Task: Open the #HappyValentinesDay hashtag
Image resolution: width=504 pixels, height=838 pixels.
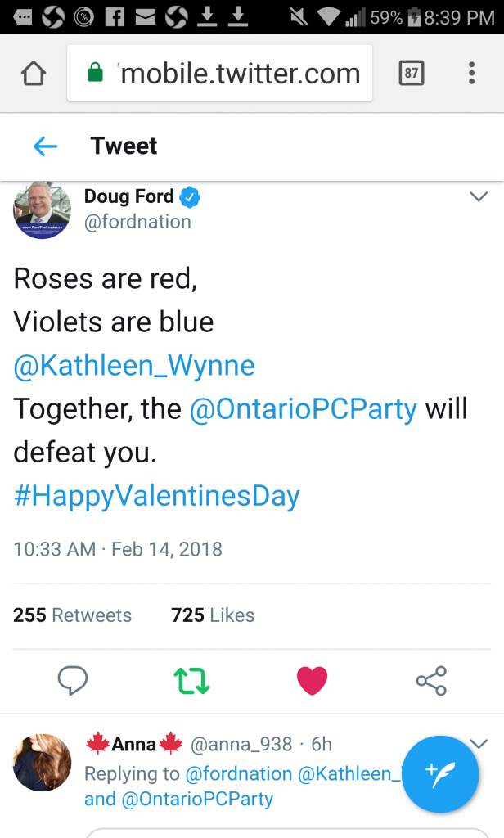Action: [156, 496]
